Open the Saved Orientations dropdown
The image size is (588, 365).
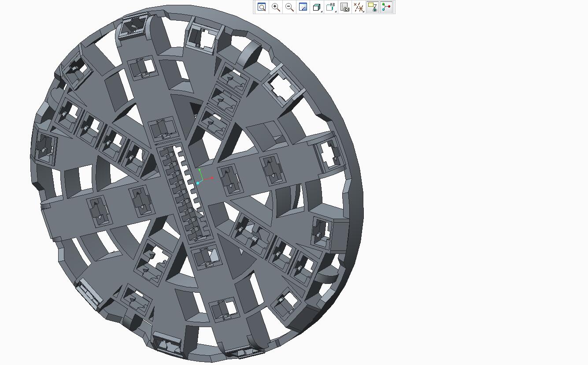[331, 7]
